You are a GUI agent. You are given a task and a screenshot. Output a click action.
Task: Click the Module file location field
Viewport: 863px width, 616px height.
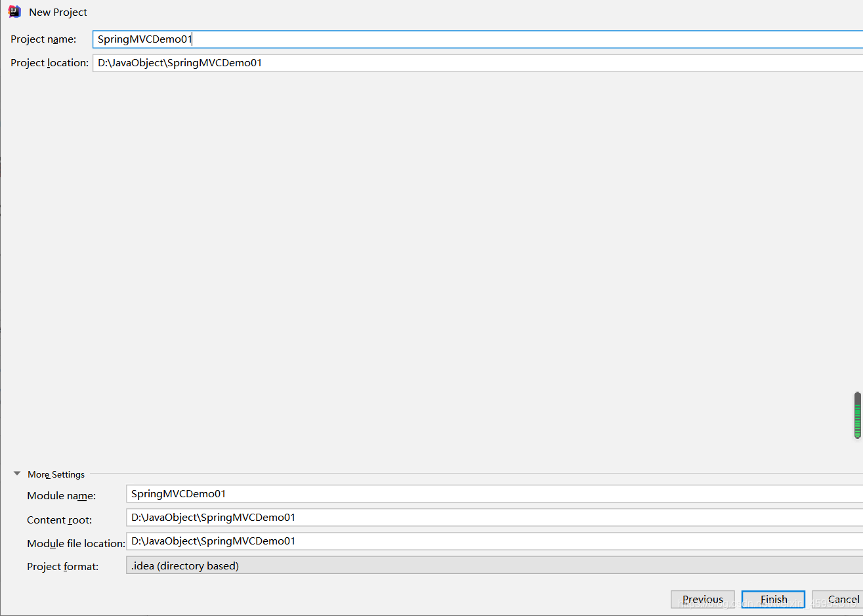(494, 541)
